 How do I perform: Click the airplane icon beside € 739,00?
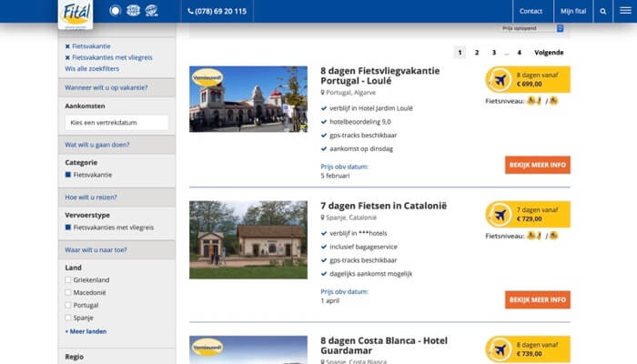point(500,349)
